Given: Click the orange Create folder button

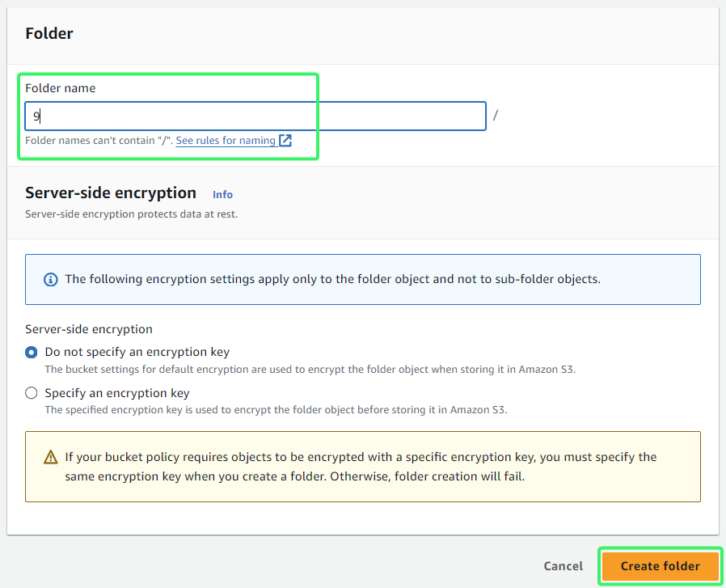Looking at the screenshot, I should point(661,566).
